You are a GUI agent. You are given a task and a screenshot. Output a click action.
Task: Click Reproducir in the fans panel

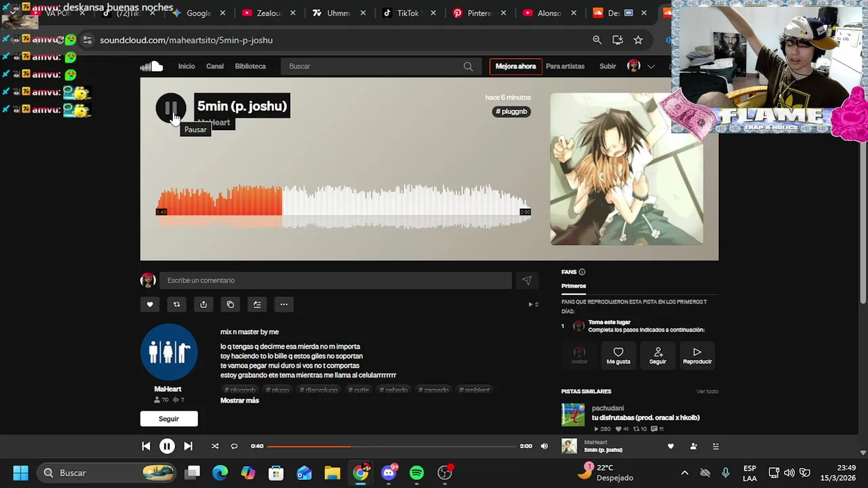point(697,356)
